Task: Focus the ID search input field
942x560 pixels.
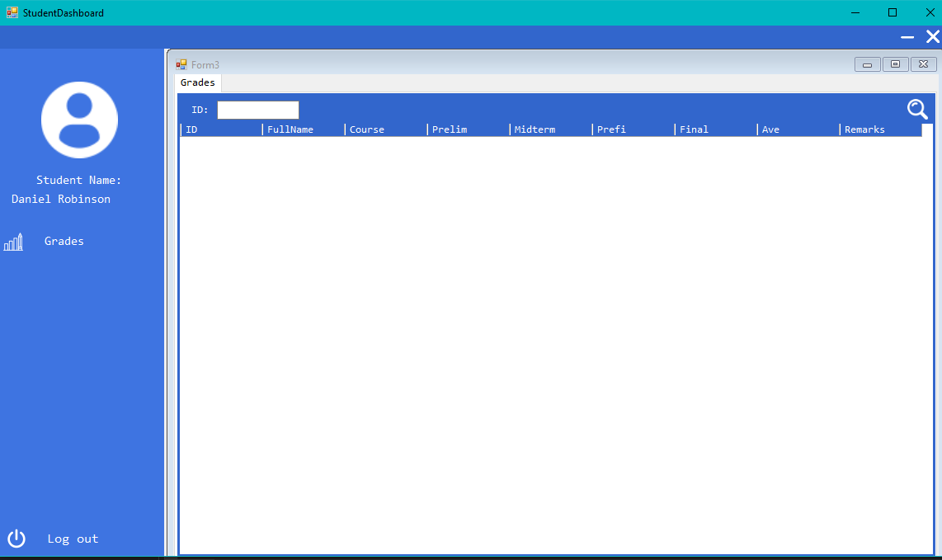Action: 257,110
